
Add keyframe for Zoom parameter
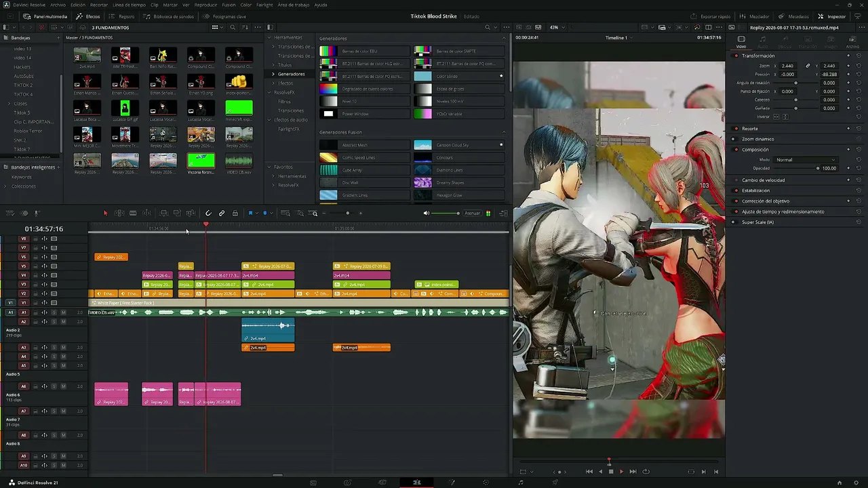[848, 66]
